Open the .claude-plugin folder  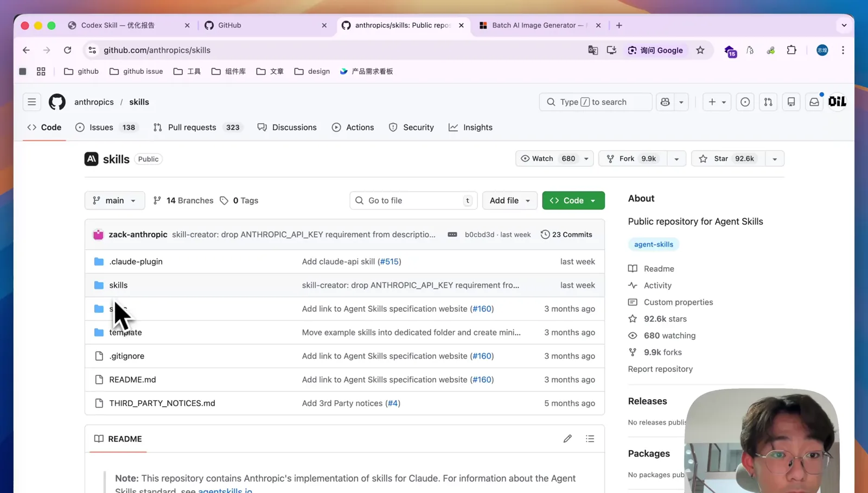click(136, 262)
